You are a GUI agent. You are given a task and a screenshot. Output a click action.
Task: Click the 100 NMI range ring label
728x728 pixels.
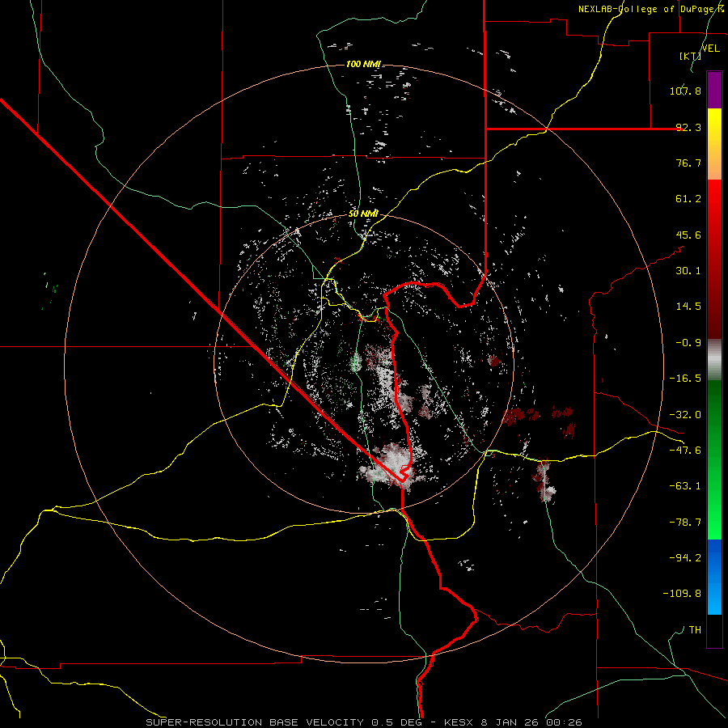click(x=363, y=64)
